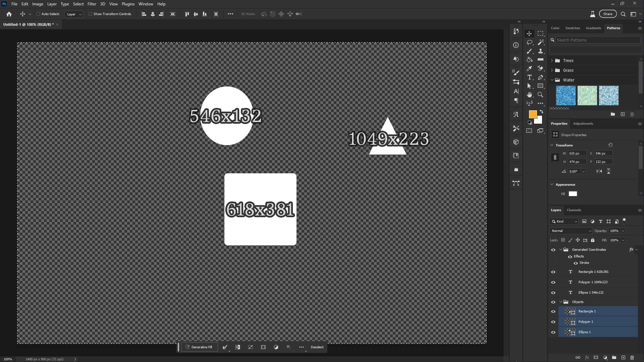Screen dimensions: 644x362
Task: Collapse the Objects layer group
Action: tap(561, 302)
